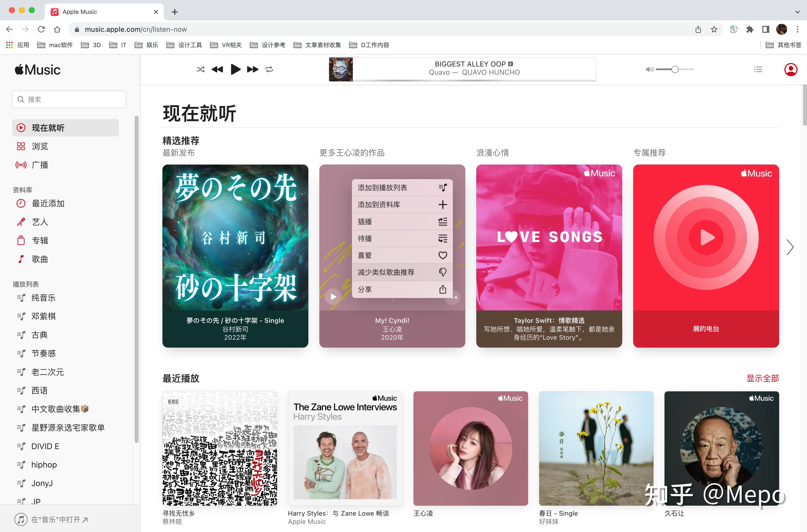Open browser extensions puzzle icon
807x532 pixels.
(750, 30)
